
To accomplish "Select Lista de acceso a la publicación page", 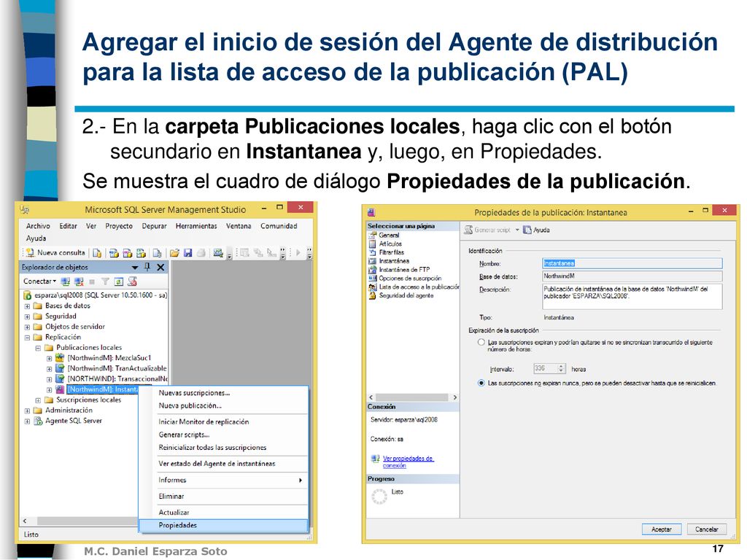I will pyautogui.click(x=414, y=287).
